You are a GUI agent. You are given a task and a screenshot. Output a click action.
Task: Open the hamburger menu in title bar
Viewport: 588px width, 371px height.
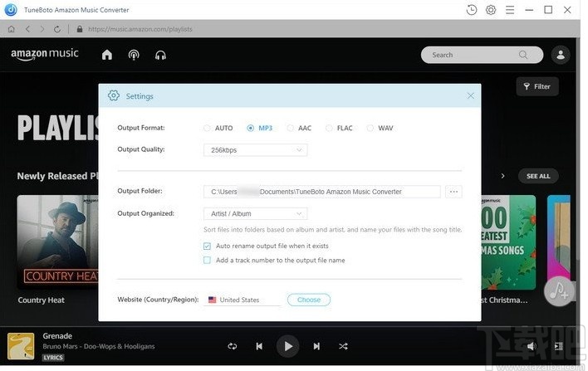[x=510, y=10]
